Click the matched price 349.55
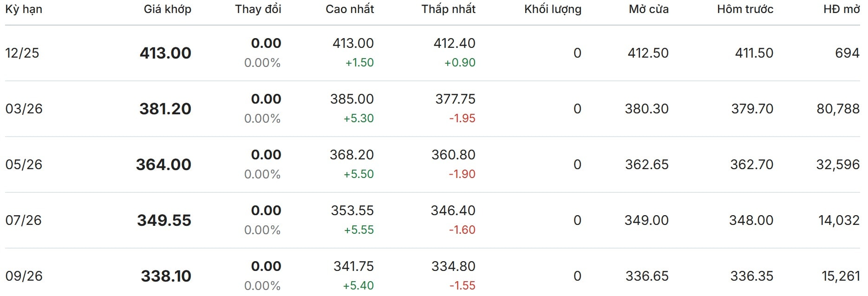Screen dimensions: 868x296 pyautogui.click(x=164, y=220)
